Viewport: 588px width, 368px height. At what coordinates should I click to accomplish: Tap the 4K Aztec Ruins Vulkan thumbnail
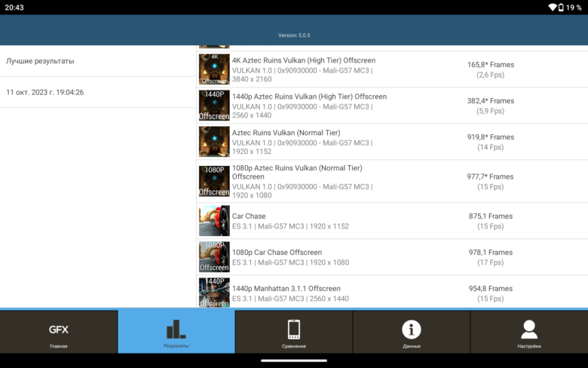214,69
